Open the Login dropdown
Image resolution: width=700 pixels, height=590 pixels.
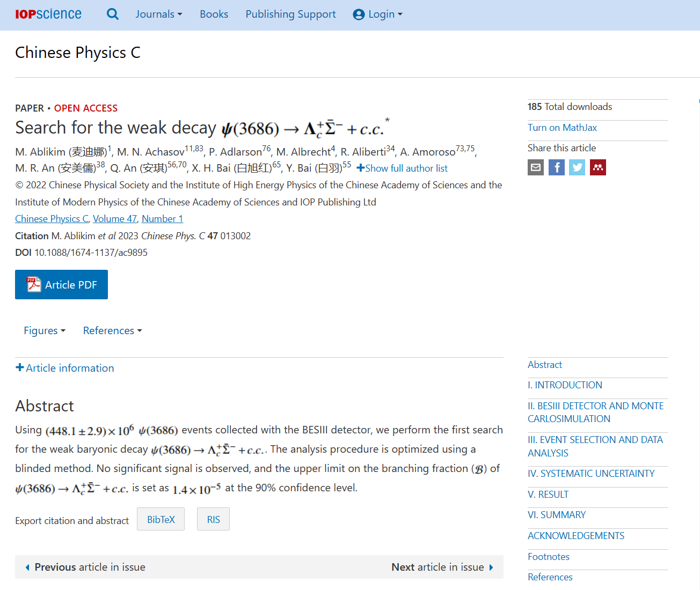click(378, 14)
